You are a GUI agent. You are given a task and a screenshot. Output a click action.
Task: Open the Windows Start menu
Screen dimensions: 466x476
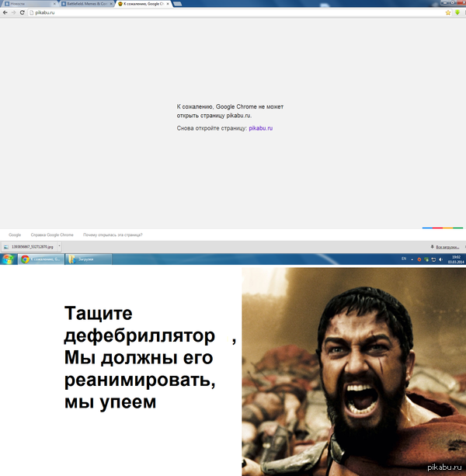tap(8, 259)
